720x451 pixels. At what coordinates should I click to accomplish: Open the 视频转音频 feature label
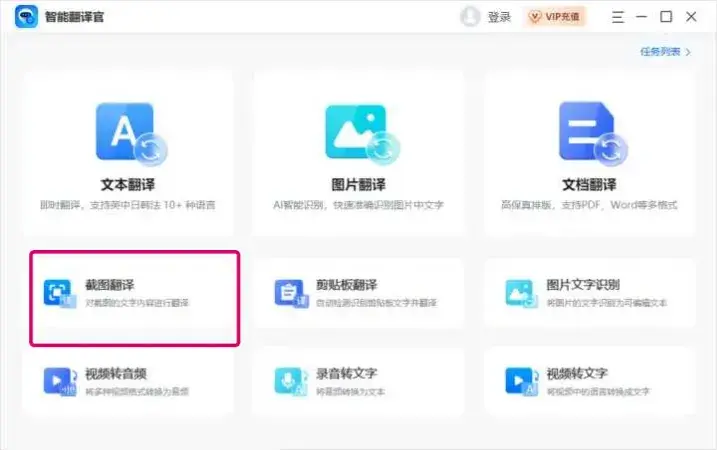116,374
